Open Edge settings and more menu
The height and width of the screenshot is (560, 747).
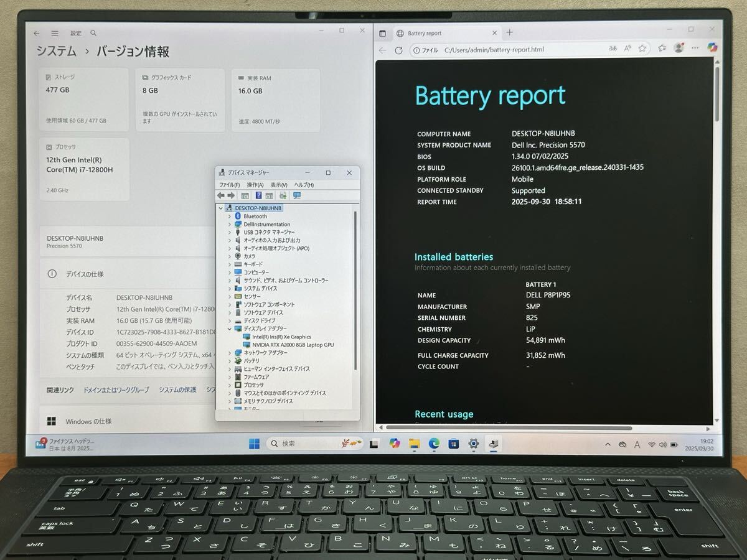695,47
